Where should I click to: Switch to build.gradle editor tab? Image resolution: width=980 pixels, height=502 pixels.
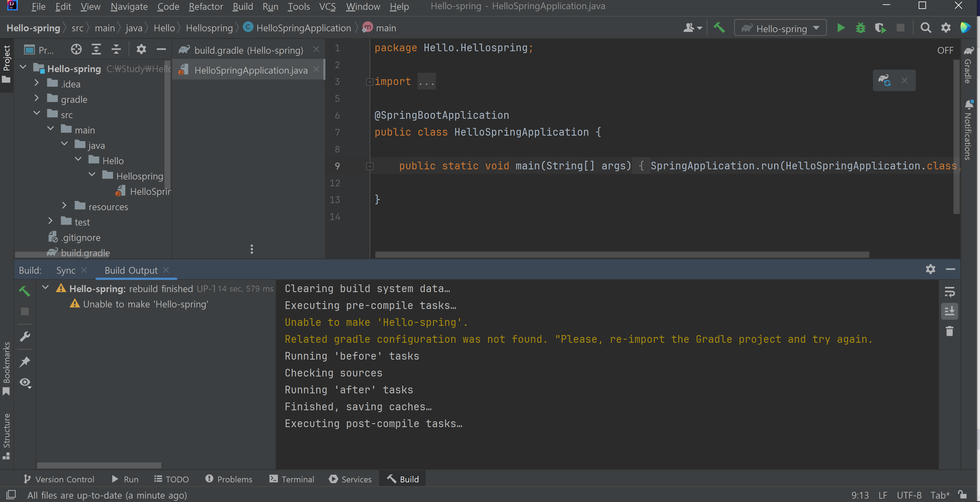(248, 50)
